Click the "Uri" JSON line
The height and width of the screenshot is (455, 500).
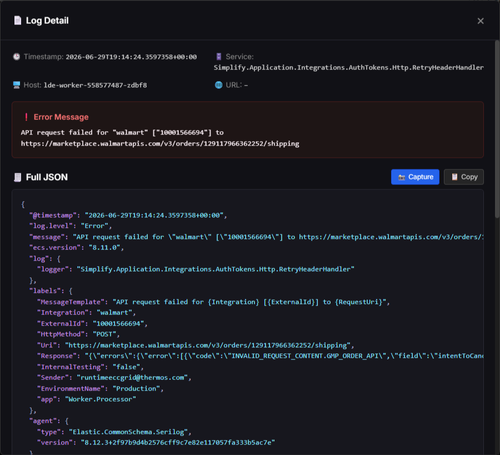(196, 345)
